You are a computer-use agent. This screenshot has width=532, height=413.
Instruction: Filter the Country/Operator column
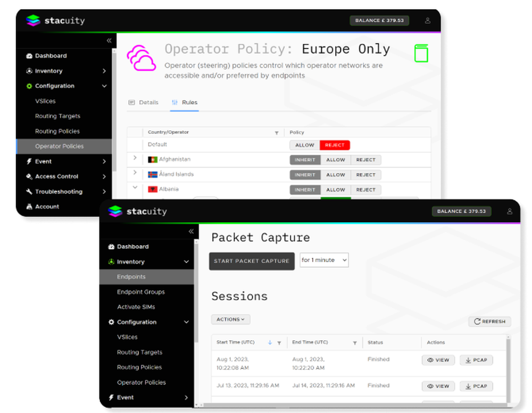tap(277, 133)
